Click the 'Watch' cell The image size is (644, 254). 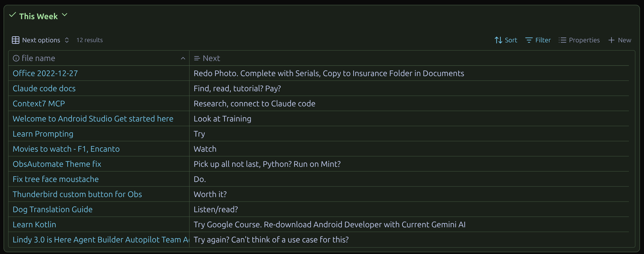coord(409,149)
